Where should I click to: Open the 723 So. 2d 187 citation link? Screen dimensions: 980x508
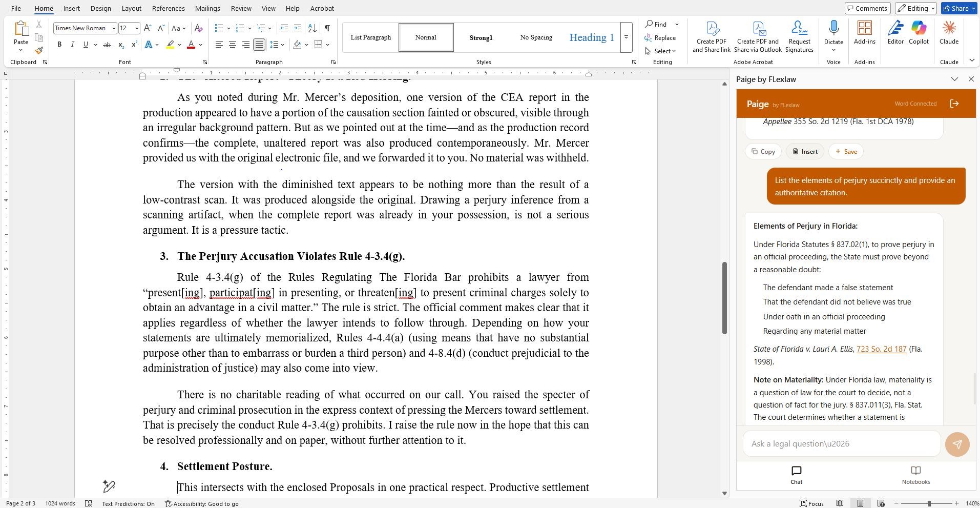[x=881, y=349]
